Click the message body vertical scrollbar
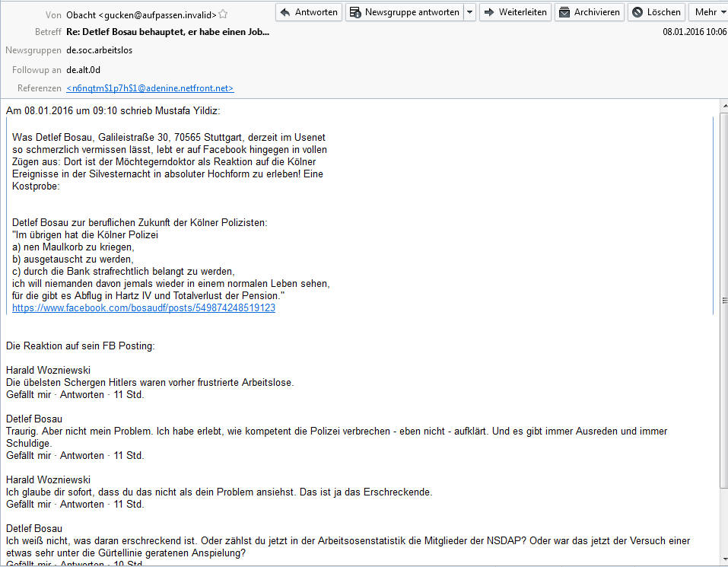Screen dimensions: 728x567 [724, 300]
